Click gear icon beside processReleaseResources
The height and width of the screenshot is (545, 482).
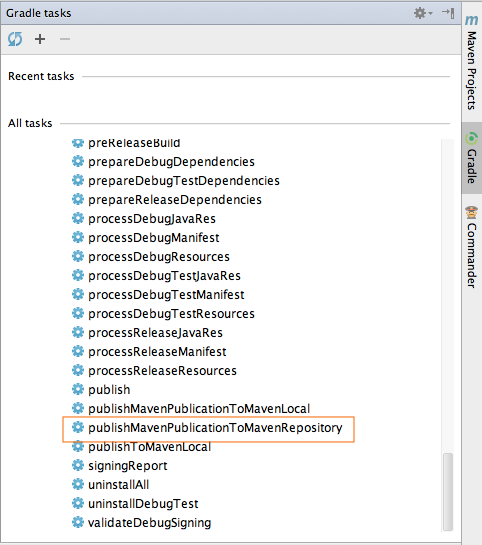(x=78, y=370)
